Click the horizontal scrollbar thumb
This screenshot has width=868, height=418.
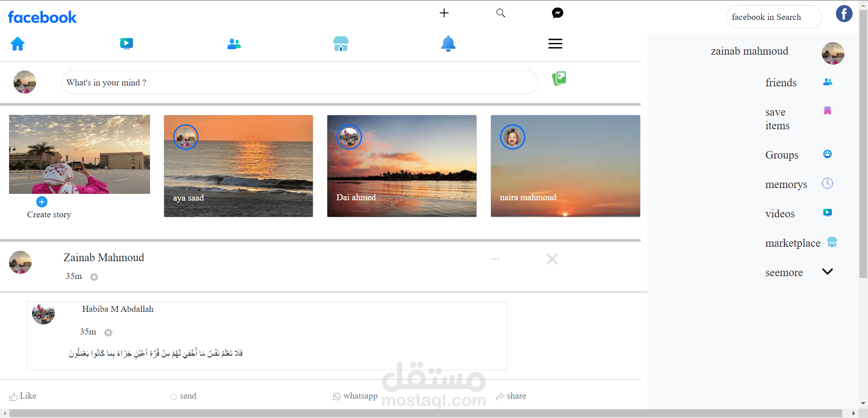pyautogui.click(x=425, y=413)
